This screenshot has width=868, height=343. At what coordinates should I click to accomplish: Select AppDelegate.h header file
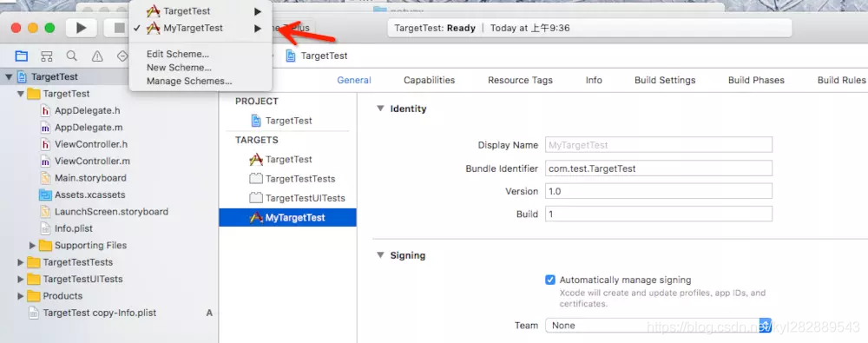point(87,110)
